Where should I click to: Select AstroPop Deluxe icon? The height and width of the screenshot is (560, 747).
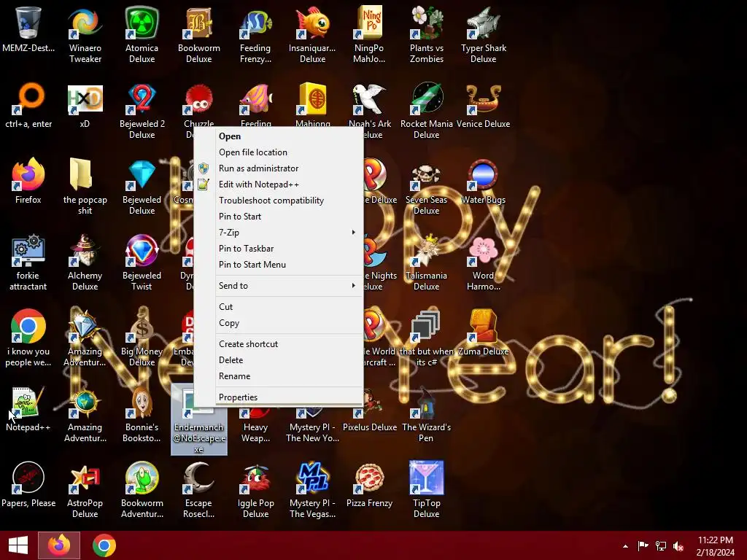click(85, 478)
